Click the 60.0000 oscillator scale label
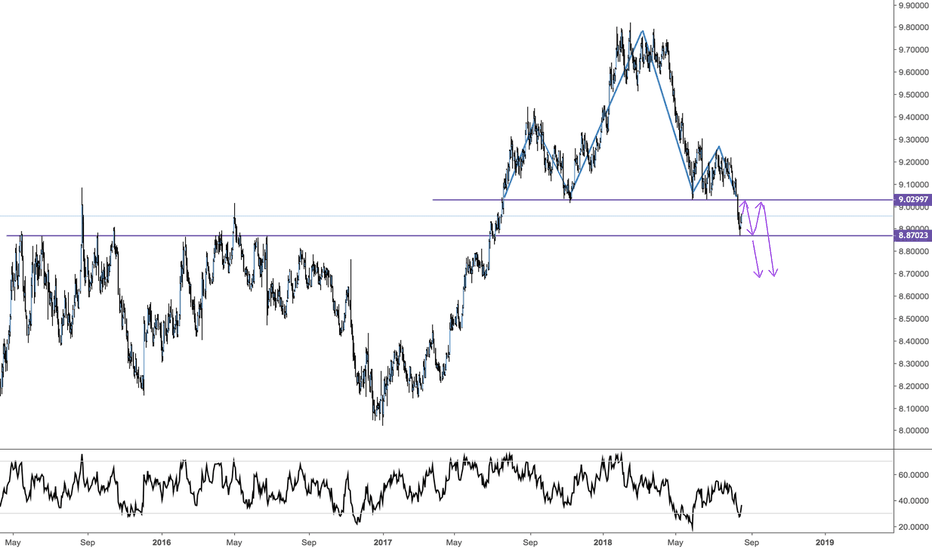 pyautogui.click(x=913, y=475)
